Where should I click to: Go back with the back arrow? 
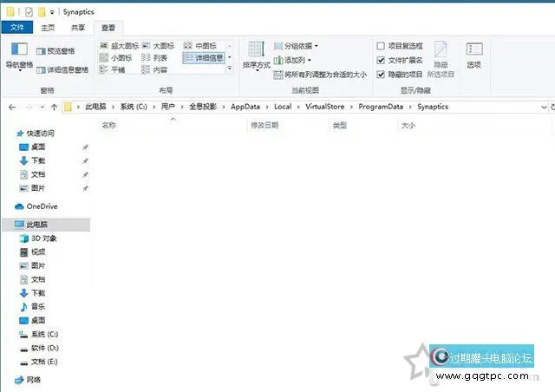coord(12,107)
